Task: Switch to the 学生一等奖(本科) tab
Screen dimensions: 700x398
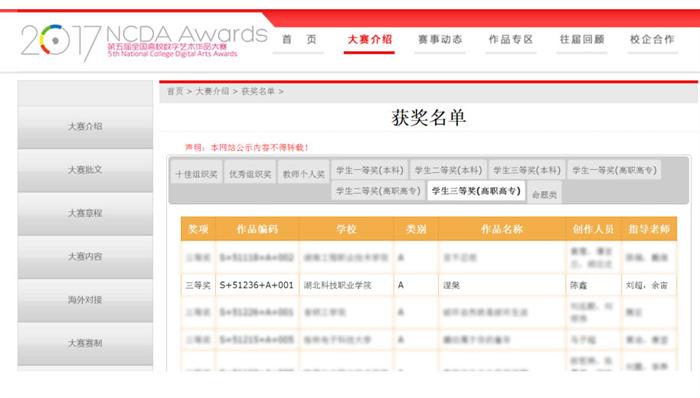Action: (x=370, y=170)
